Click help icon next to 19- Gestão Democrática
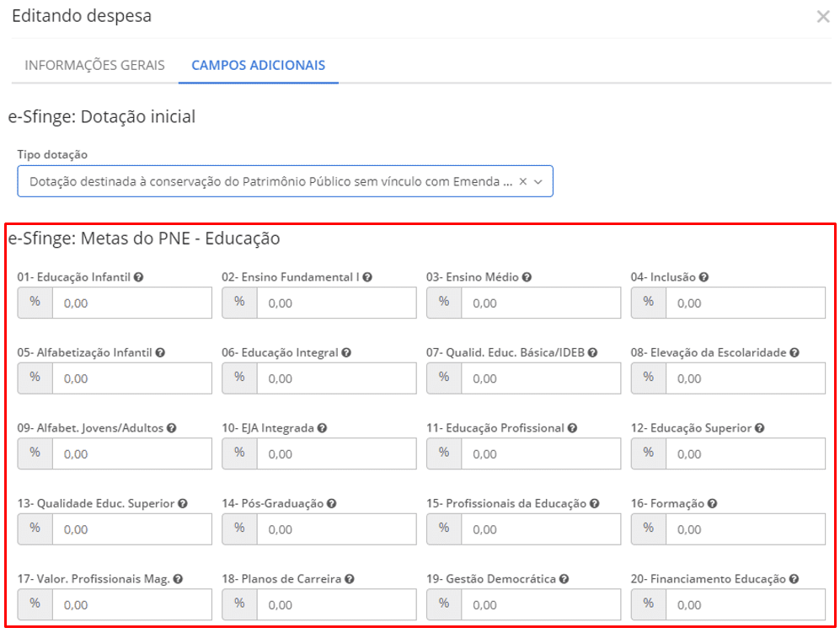This screenshot has width=840, height=633. point(564,579)
